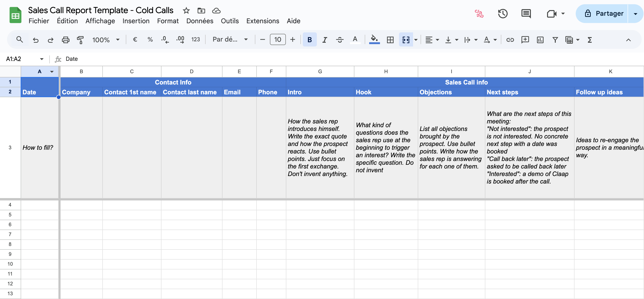
Task: Click the create filter funnel icon
Action: [x=555, y=40]
